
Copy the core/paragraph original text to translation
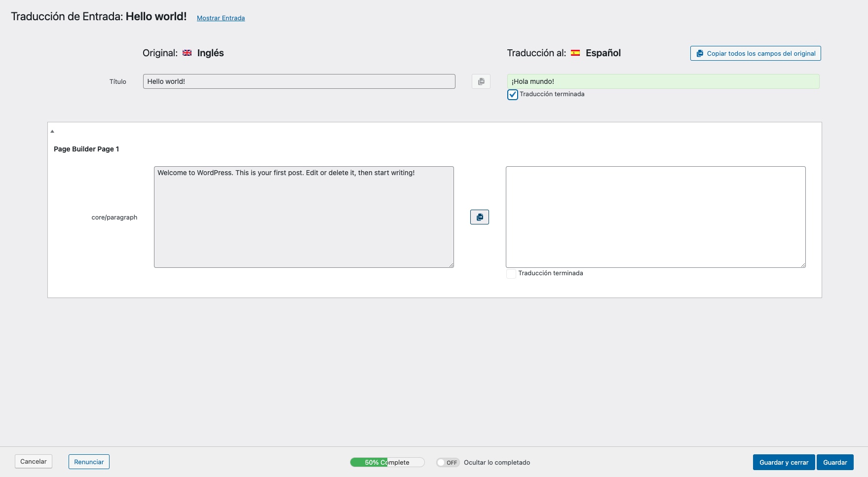point(479,217)
